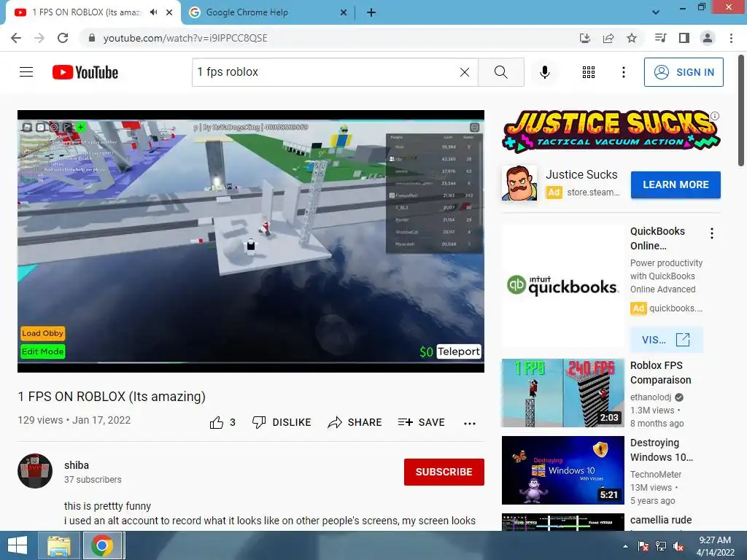747x560 pixels.
Task: Open Action Center flag icon
Action: (x=643, y=546)
